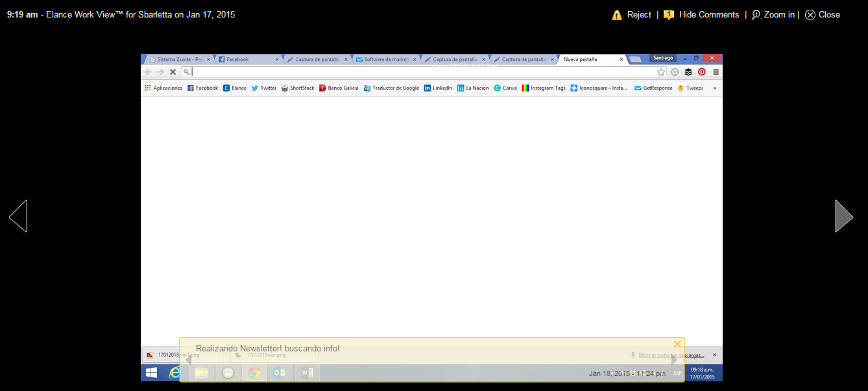
Task: Close the Nueva pestaña tab
Action: point(621,59)
